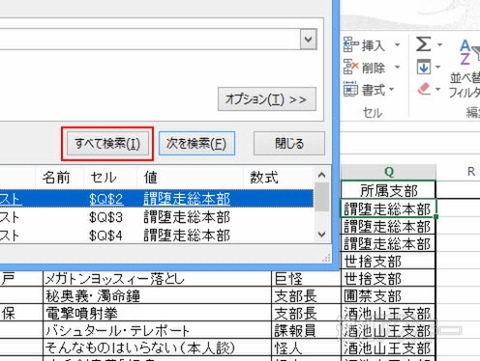Click the 所属支部 header cell
The height and width of the screenshot is (361, 480).
point(389,191)
